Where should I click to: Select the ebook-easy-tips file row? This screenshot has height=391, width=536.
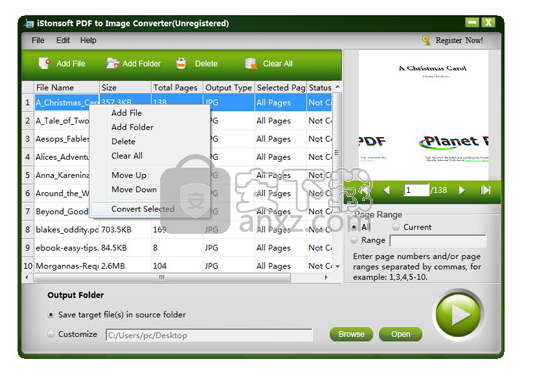178,247
